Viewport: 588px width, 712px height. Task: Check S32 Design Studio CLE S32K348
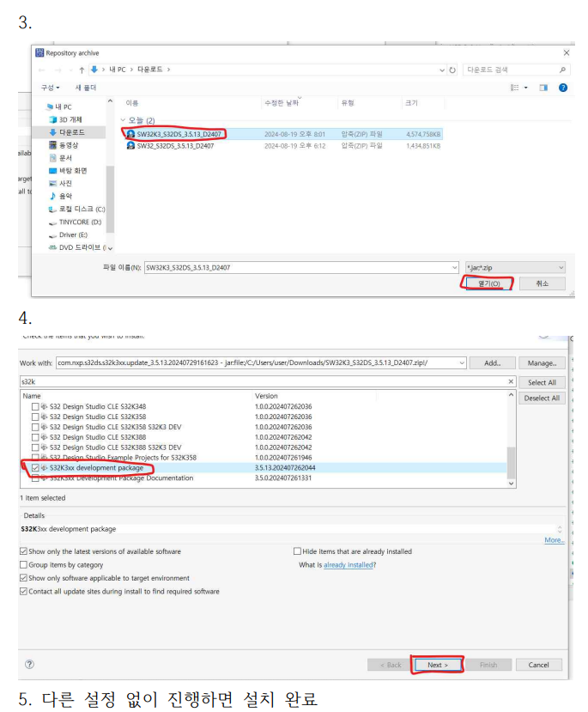tap(35, 406)
